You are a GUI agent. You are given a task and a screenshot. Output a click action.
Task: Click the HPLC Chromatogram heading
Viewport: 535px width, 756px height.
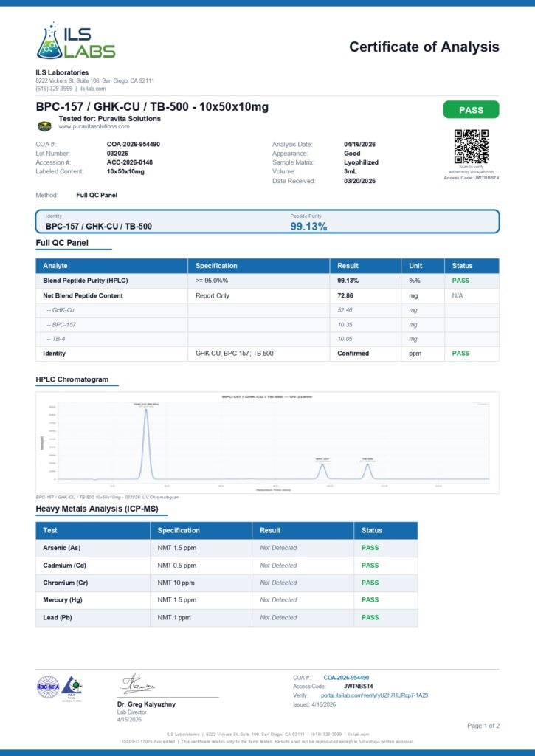pos(72,379)
